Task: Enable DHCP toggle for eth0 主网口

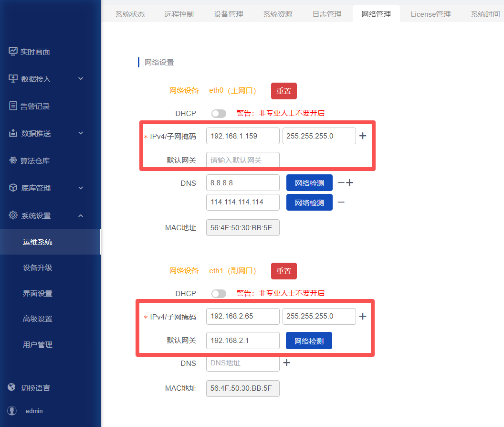Action: coord(219,113)
